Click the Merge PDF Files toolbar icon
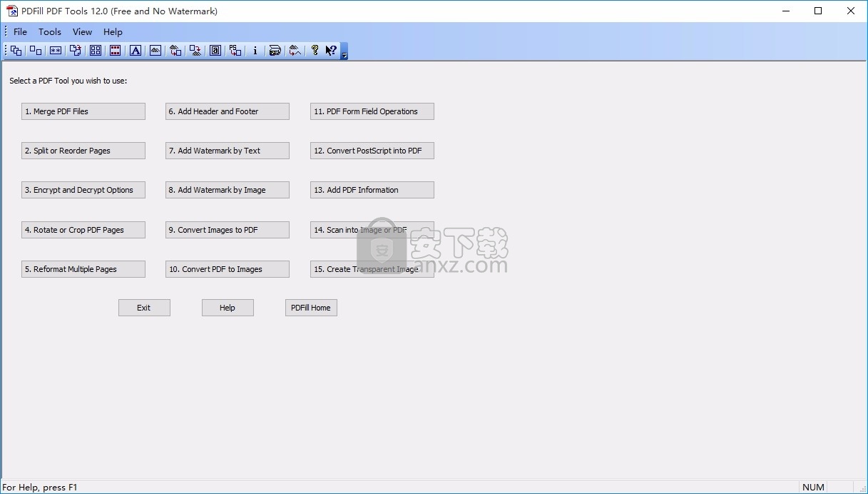This screenshot has width=868, height=494. [x=16, y=51]
